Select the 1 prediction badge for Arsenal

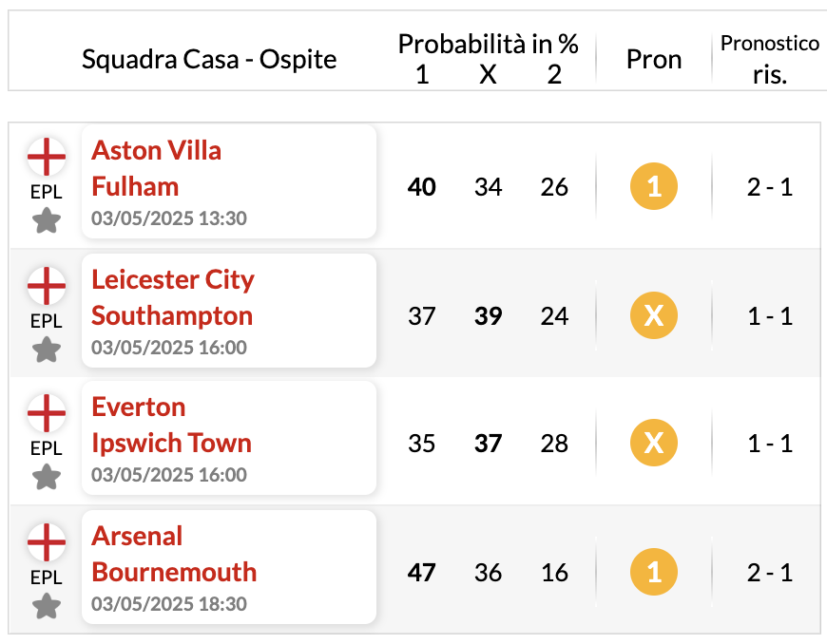click(x=654, y=573)
